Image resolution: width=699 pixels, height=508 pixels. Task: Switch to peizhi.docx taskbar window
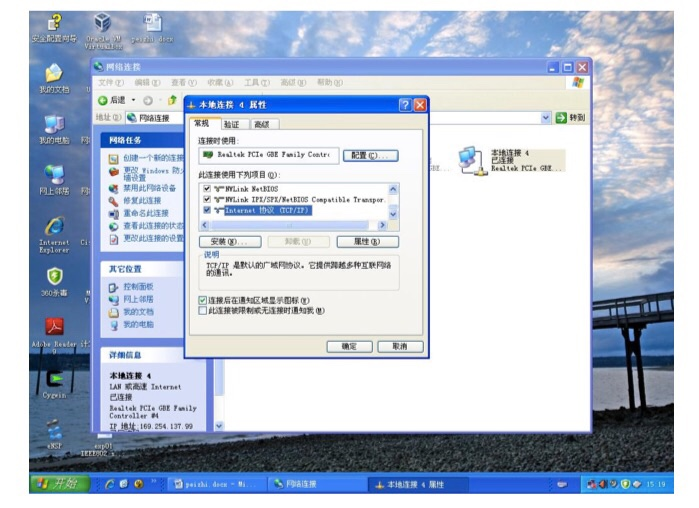[217, 484]
